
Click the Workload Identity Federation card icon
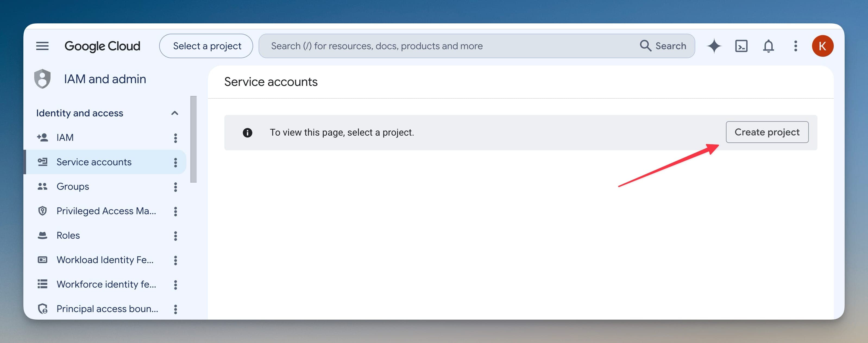tap(42, 260)
